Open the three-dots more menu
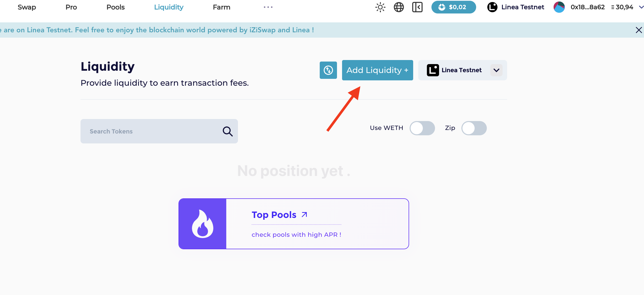 click(268, 7)
